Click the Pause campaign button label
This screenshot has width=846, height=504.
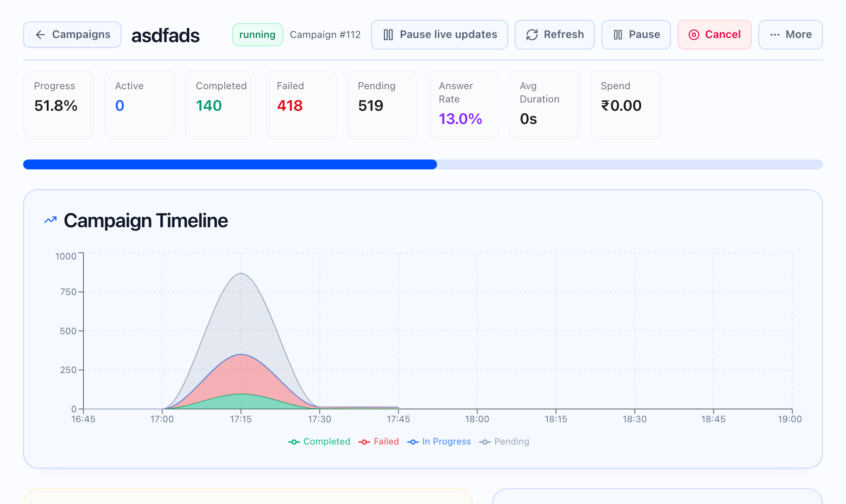644,35
